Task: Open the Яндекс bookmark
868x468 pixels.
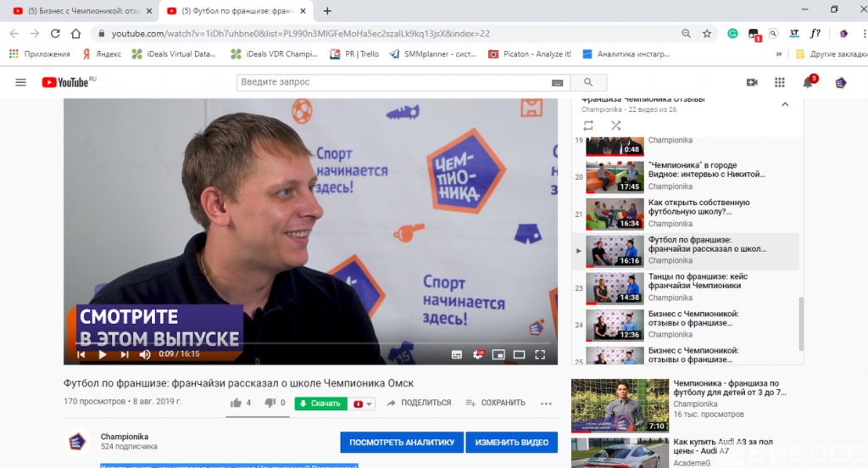Action: click(x=102, y=53)
